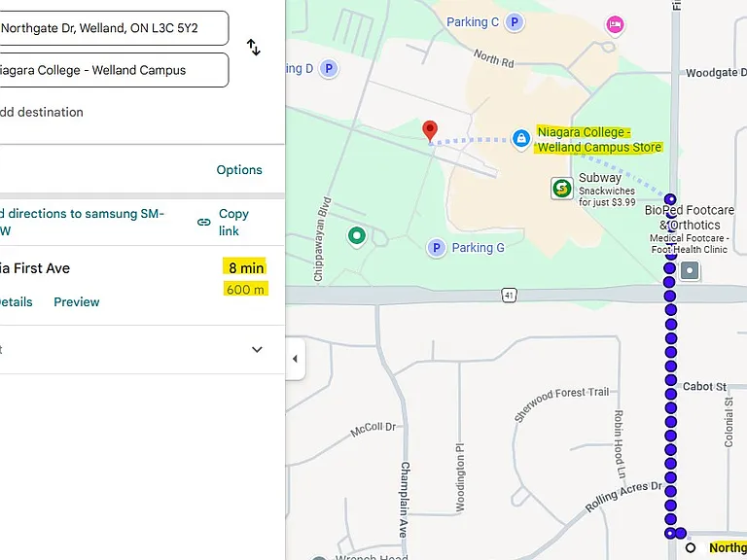Click the Chippawayan Blvd street label
This screenshot has width=747, height=560.
click(x=322, y=239)
